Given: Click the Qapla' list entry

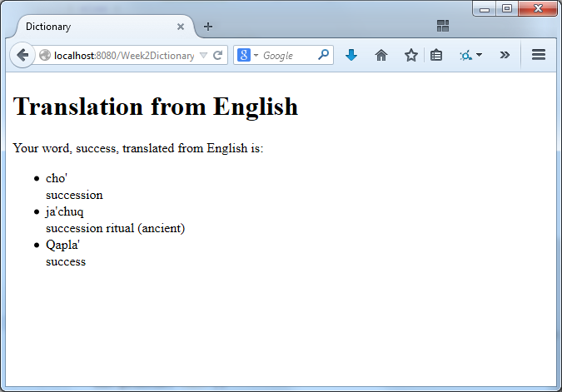Looking at the screenshot, I should [62, 245].
